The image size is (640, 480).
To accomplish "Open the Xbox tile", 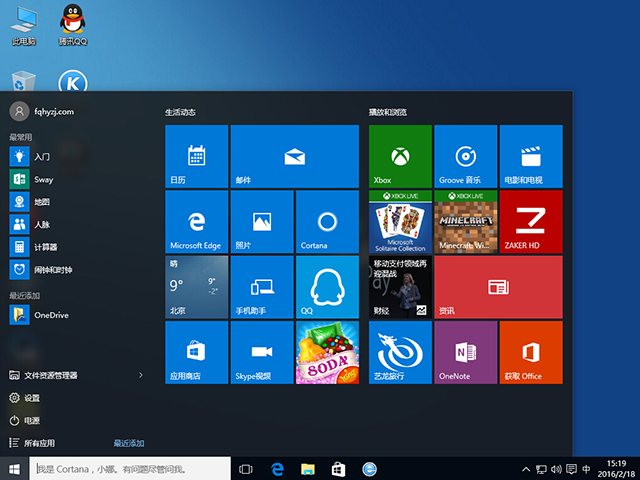I will (400, 156).
